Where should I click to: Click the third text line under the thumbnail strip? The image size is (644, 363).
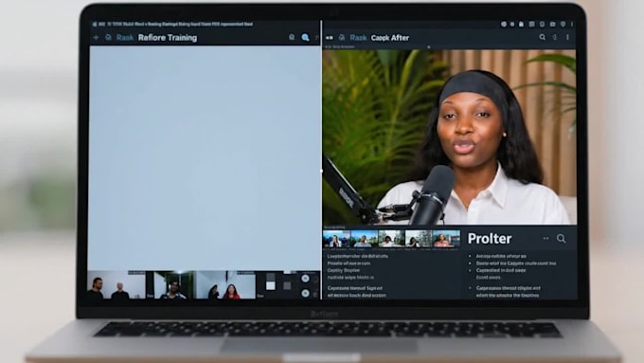(x=344, y=270)
